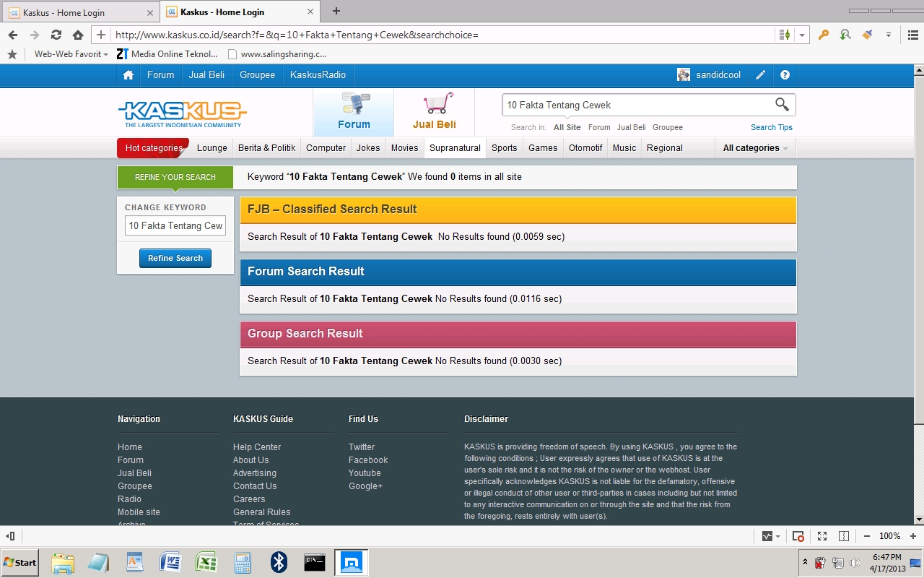Open KaskusRadio in the top blue bar
Image resolution: width=924 pixels, height=578 pixels.
coord(318,75)
